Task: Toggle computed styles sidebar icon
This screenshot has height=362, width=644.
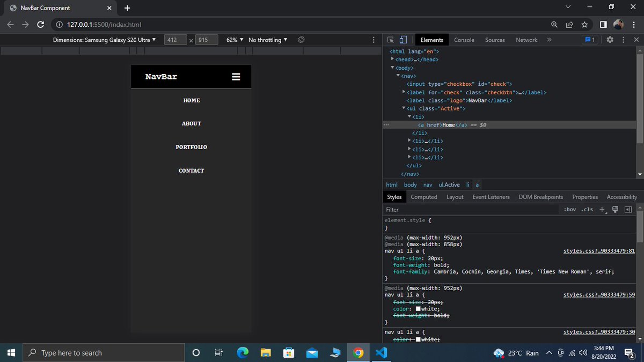Action: [x=628, y=210]
